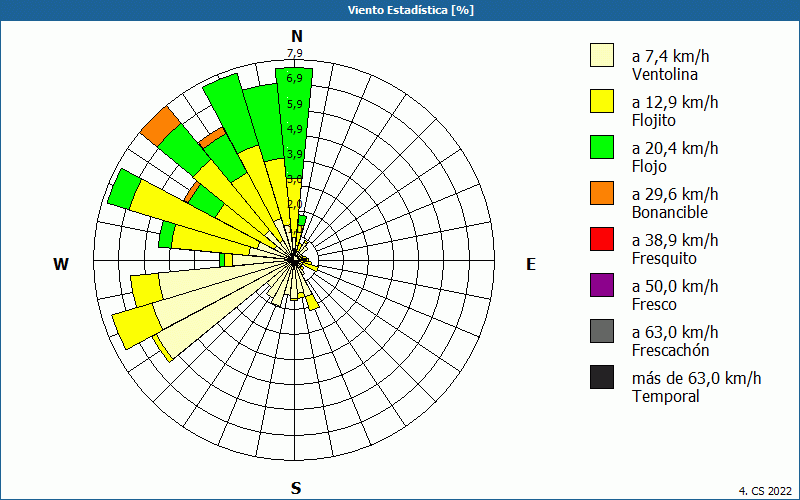The height and width of the screenshot is (500, 800).
Task: Click the 'a 12,9 km/h' legend text
Action: point(675,102)
